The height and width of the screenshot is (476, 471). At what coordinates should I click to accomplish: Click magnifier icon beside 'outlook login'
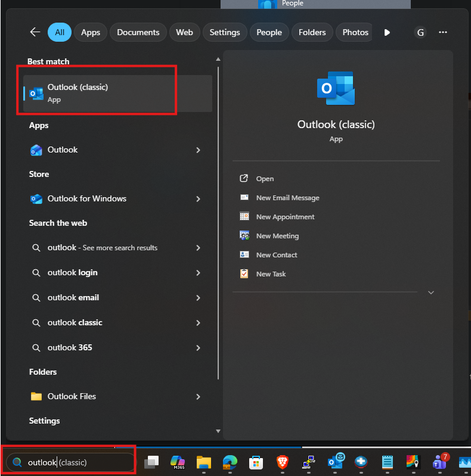click(36, 273)
